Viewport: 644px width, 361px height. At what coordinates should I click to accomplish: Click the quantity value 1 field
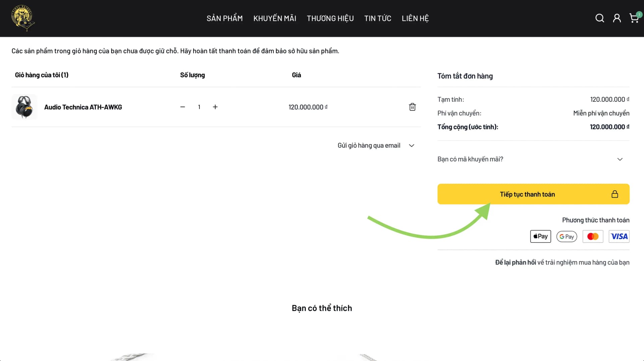(199, 107)
